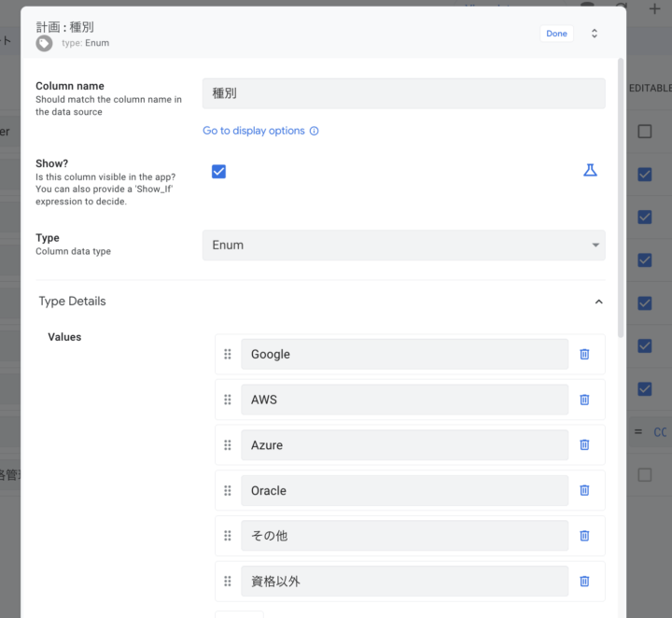Remove the Azure value with trash icon
Viewport: 672px width, 618px height.
tap(584, 445)
